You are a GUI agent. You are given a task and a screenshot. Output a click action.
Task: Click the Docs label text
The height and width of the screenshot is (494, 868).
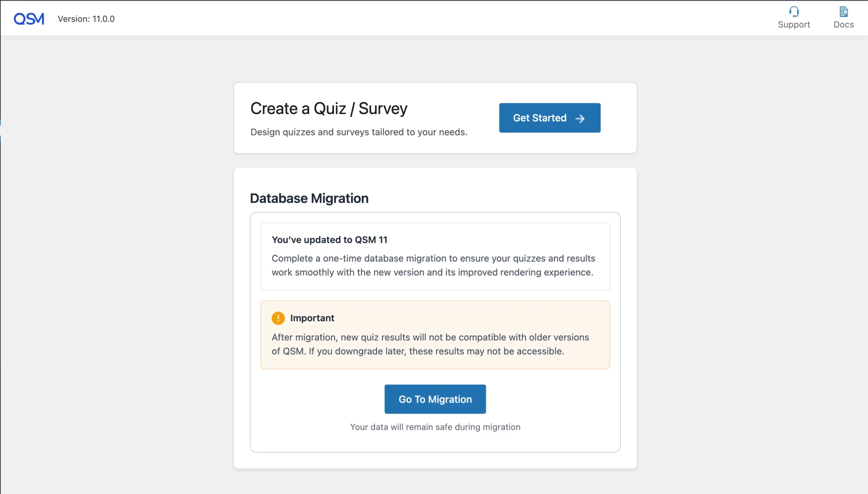pyautogui.click(x=844, y=24)
